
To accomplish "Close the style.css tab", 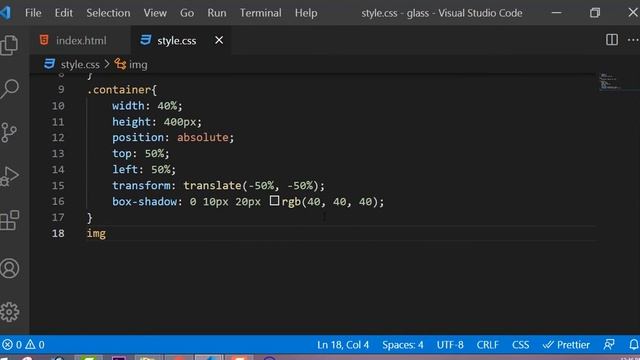I will [219, 40].
